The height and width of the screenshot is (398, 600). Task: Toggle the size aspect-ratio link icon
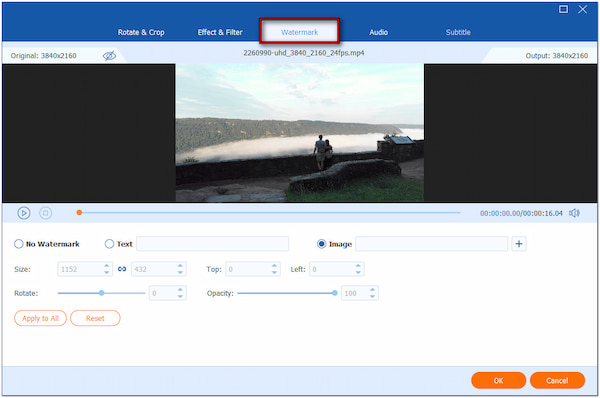click(122, 269)
